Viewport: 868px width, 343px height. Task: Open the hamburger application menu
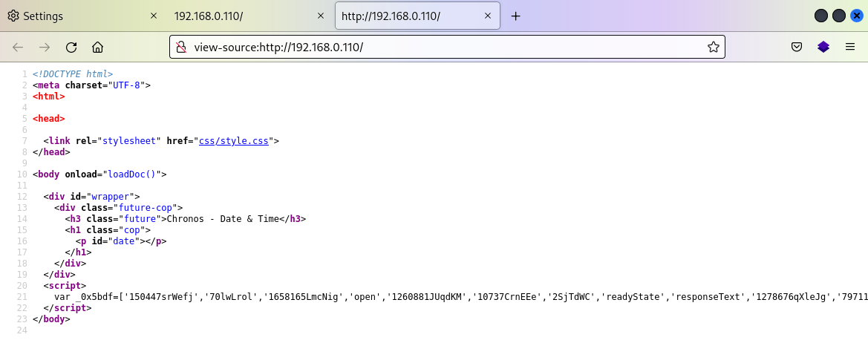pos(850,47)
